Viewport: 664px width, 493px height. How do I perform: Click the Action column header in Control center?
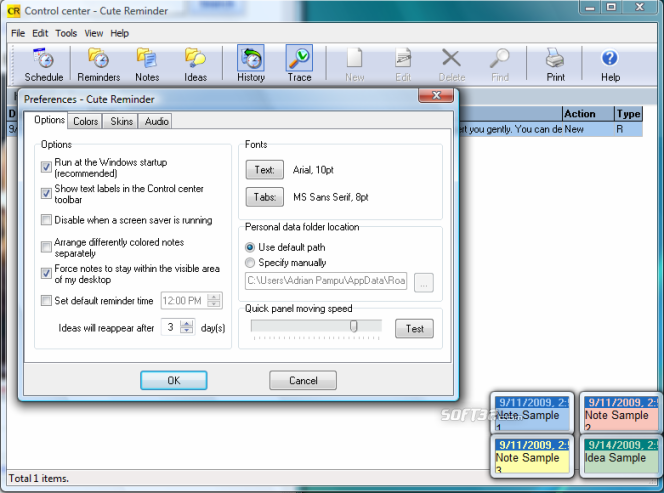588,114
